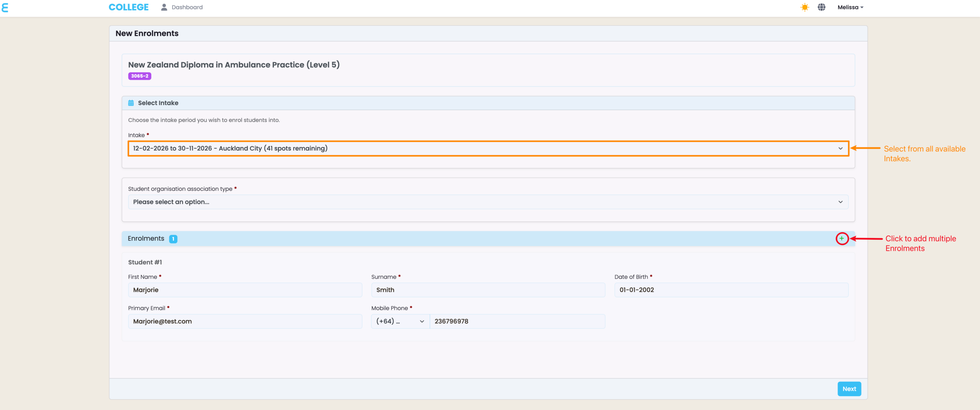
Task: Expand the Intake dropdown
Action: click(488, 148)
